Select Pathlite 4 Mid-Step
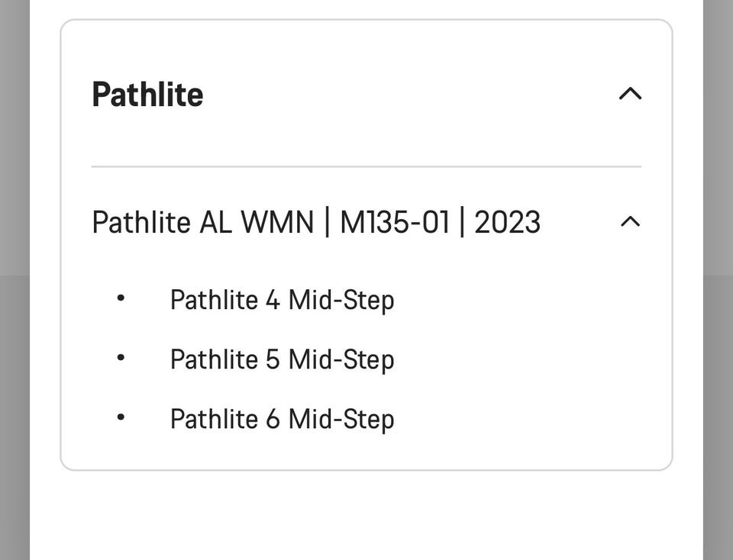Image resolution: width=733 pixels, height=560 pixels. click(282, 300)
